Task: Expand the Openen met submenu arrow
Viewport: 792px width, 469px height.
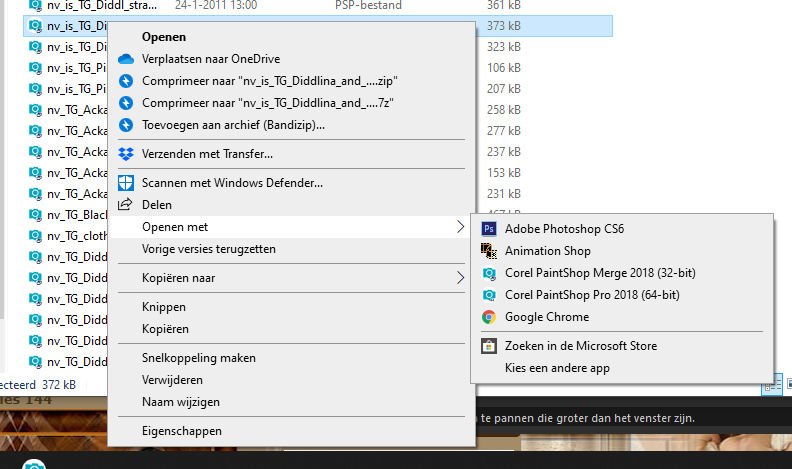Action: pyautogui.click(x=460, y=227)
